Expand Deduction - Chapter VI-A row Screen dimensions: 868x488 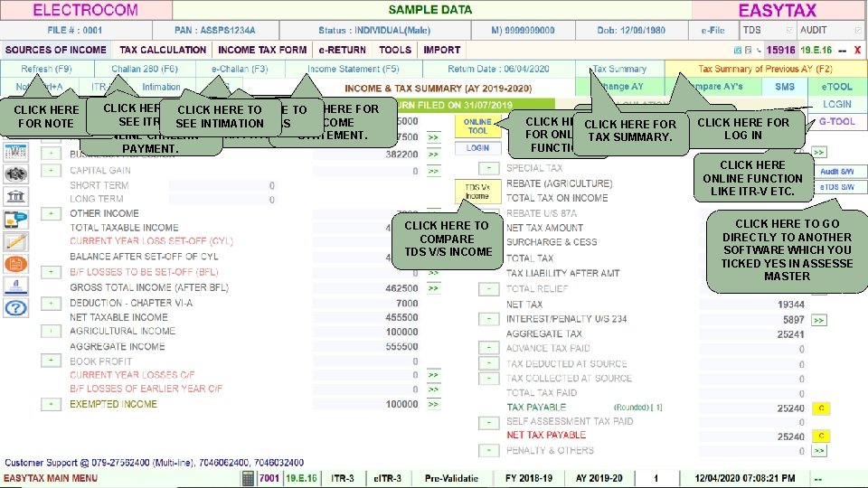point(51,304)
